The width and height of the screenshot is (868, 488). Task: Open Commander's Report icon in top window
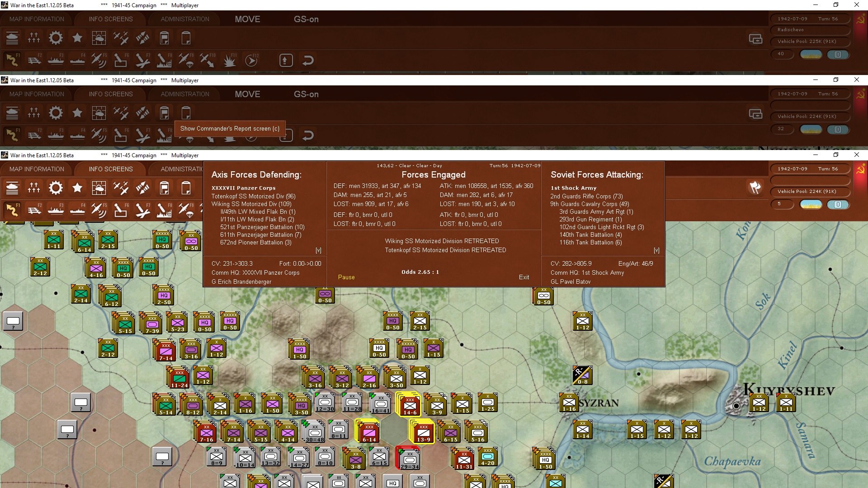click(x=164, y=38)
